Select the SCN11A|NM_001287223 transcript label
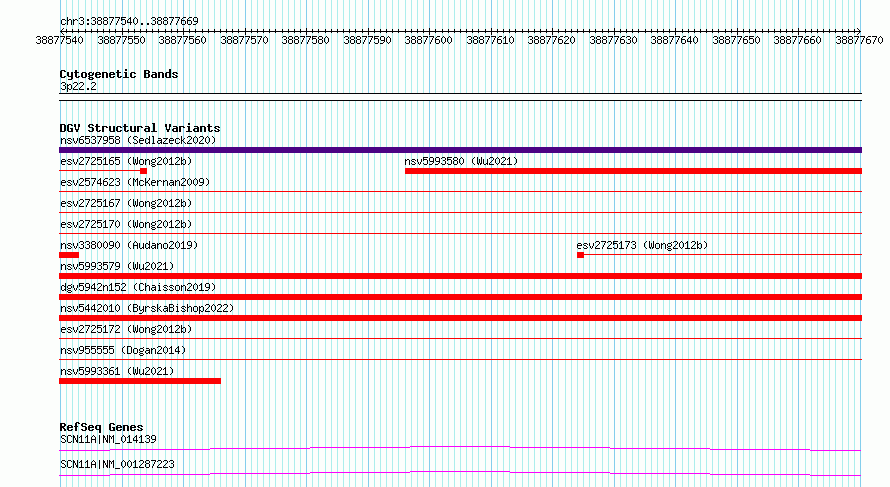This screenshot has height=487, width=890. point(117,464)
